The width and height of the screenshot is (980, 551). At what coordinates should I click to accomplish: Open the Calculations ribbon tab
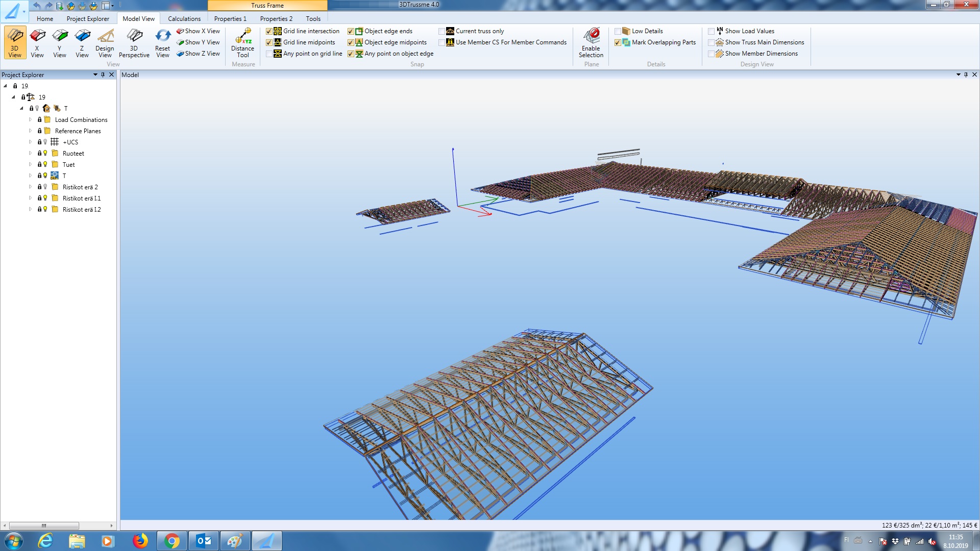coord(184,19)
